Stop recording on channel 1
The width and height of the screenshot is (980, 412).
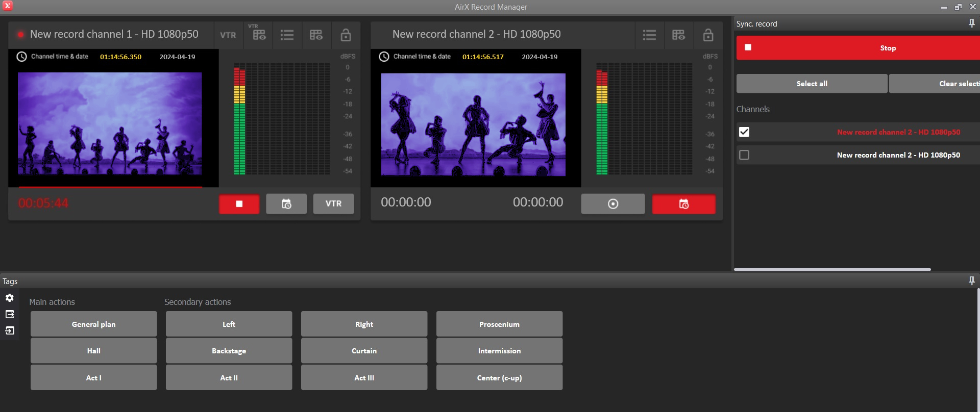(239, 204)
